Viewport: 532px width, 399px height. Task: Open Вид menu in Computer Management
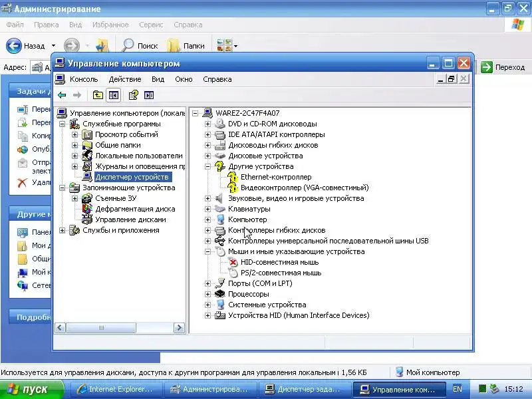tap(158, 79)
